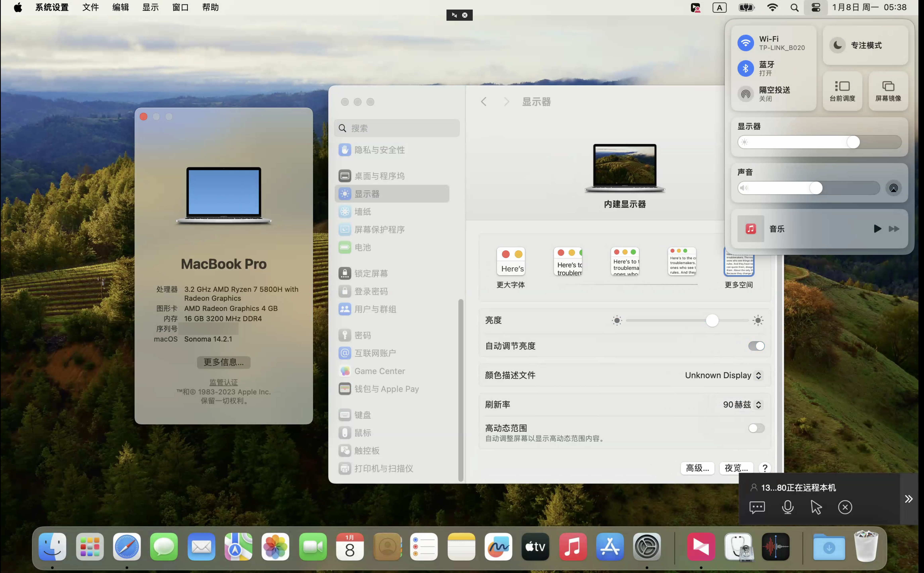Click 更多信息... in About This Mac window
924x573 pixels.
pyautogui.click(x=224, y=362)
